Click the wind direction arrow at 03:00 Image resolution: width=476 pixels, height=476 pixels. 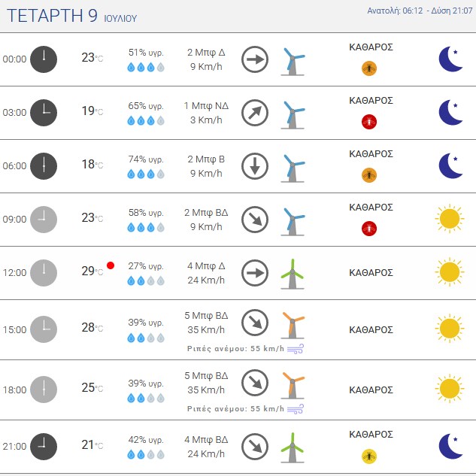coord(255,113)
